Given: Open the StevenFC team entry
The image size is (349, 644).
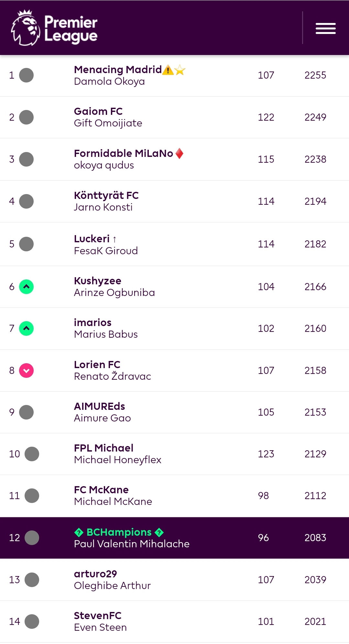Looking at the screenshot, I should tap(98, 616).
